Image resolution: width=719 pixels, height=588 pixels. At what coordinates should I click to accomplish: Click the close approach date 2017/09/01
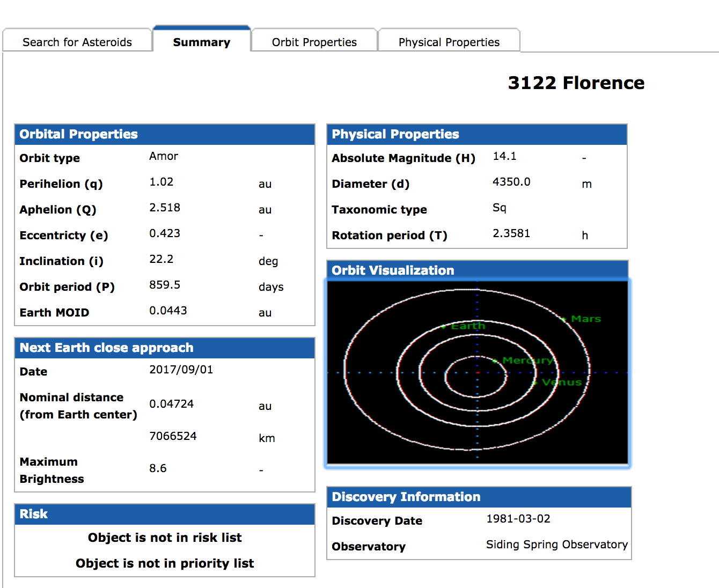pyautogui.click(x=181, y=370)
